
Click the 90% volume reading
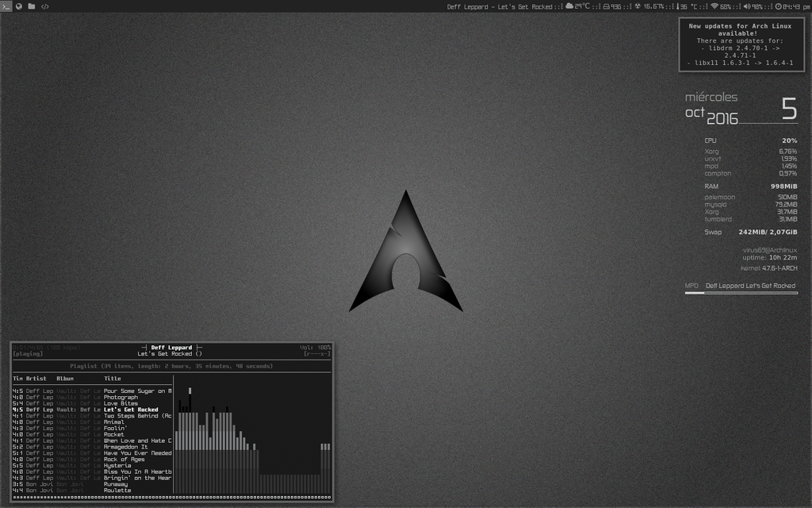pyautogui.click(x=757, y=6)
